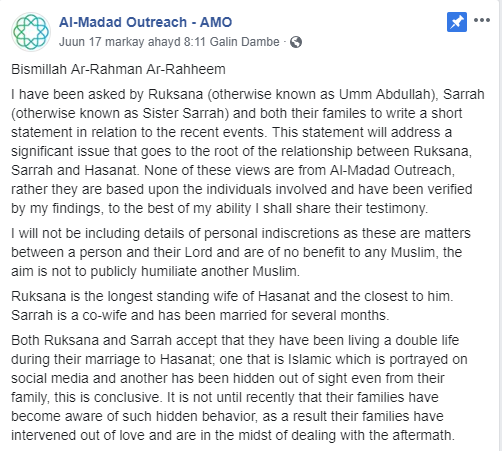Click the blue pinned post pushpin icon
This screenshot has height=451, width=502.
[x=457, y=22]
